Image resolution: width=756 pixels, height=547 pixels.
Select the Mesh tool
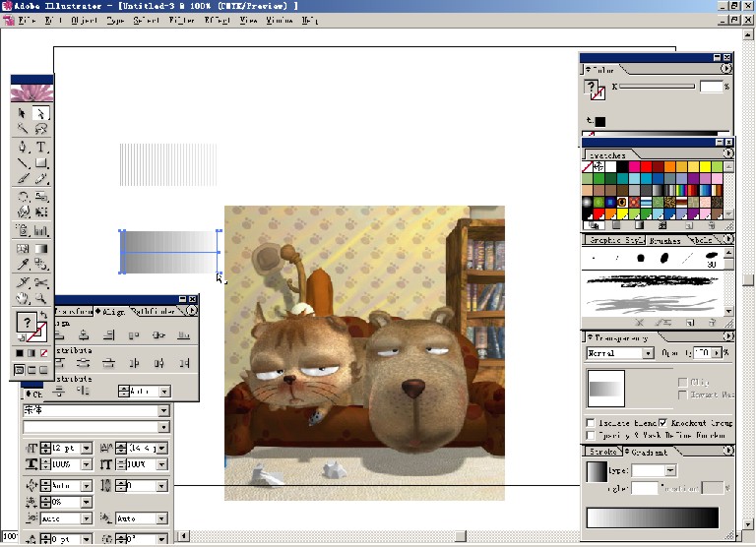coord(23,249)
